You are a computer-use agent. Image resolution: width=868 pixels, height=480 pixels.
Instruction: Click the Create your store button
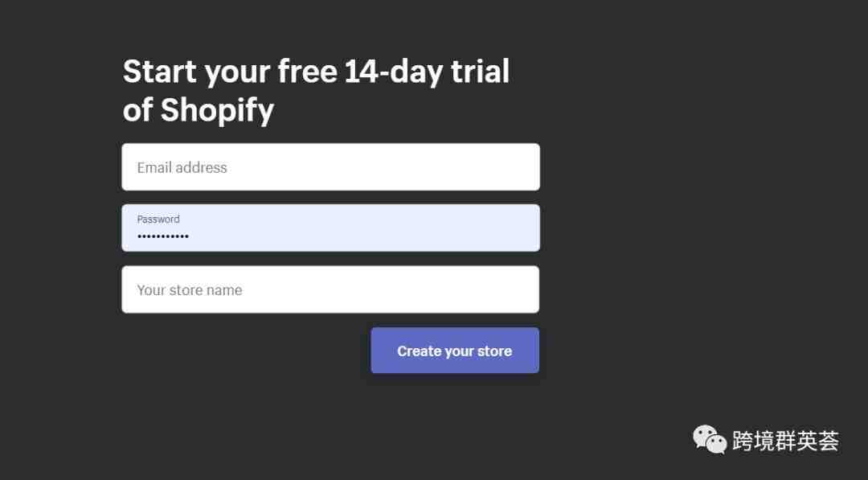pyautogui.click(x=455, y=351)
